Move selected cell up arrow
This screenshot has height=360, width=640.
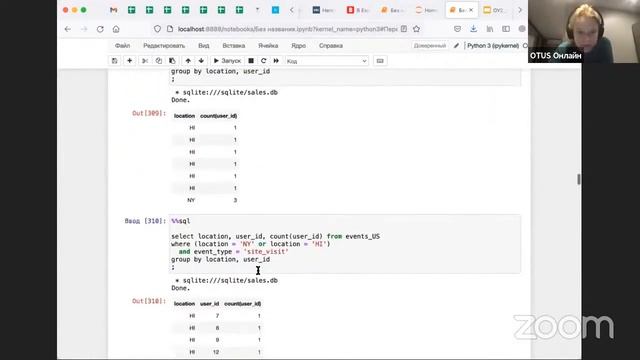(x=188, y=61)
